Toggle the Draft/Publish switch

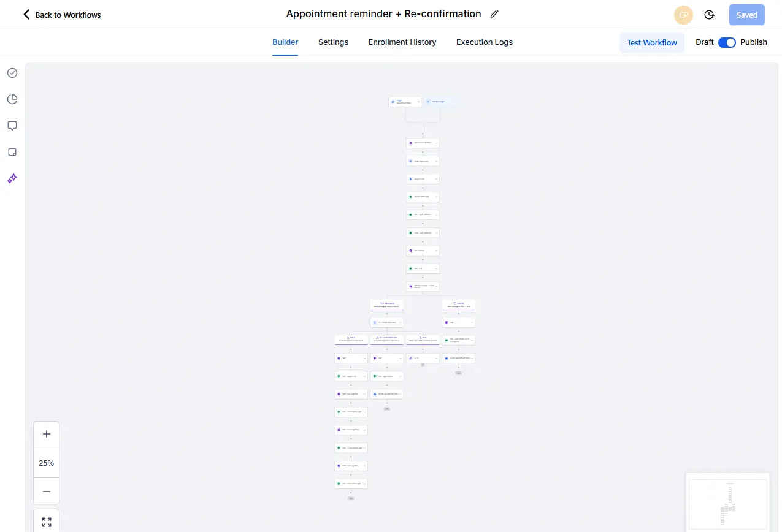[x=727, y=42]
